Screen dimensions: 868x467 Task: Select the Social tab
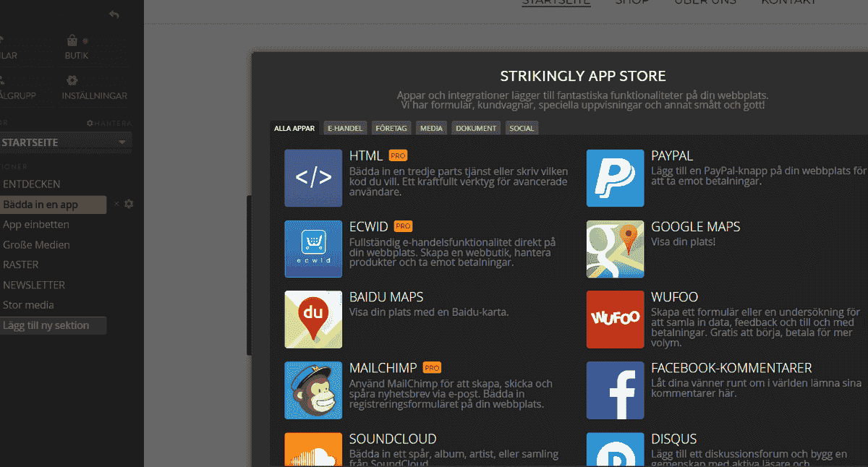coord(522,128)
